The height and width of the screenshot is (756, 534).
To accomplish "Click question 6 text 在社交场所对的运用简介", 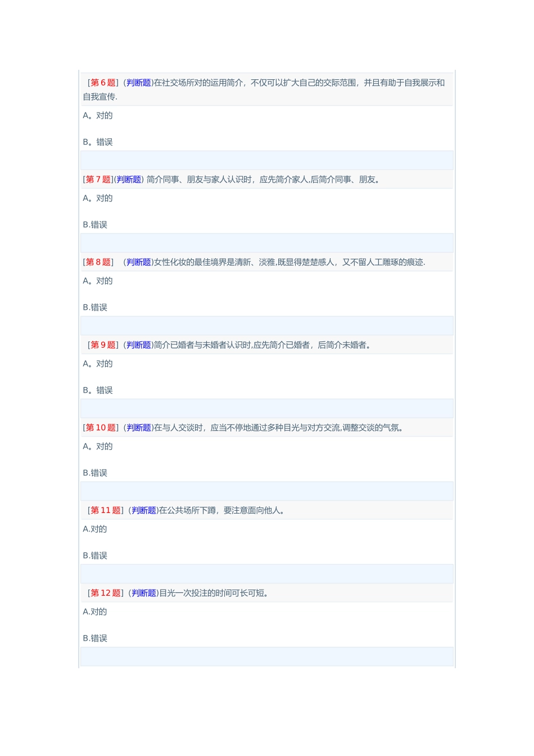I will pyautogui.click(x=264, y=89).
